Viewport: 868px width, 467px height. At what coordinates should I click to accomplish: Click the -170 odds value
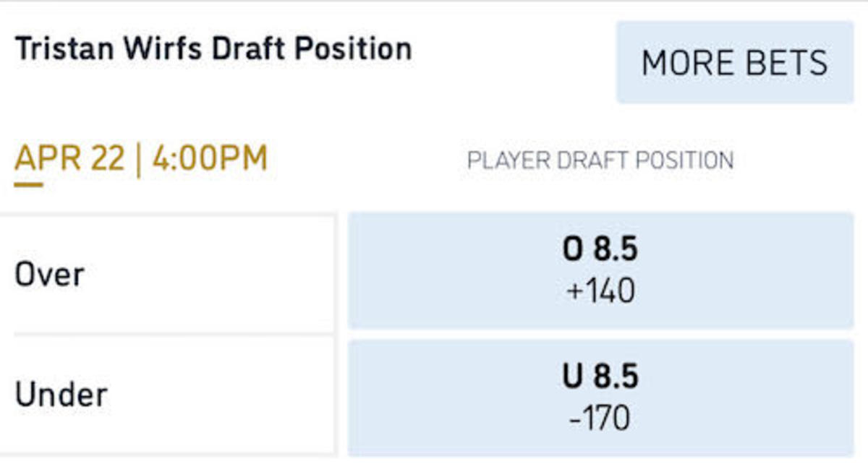point(600,419)
